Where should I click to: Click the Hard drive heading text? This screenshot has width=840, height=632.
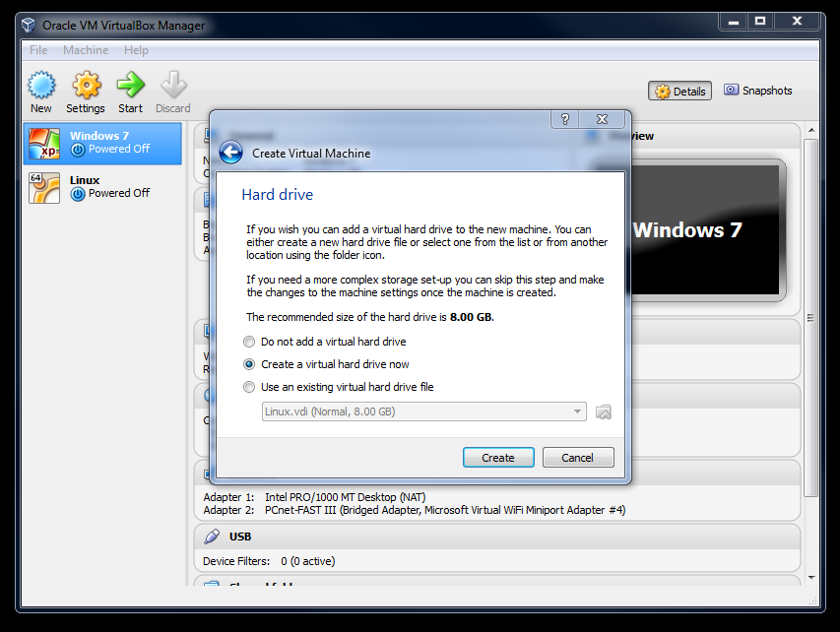point(277,194)
